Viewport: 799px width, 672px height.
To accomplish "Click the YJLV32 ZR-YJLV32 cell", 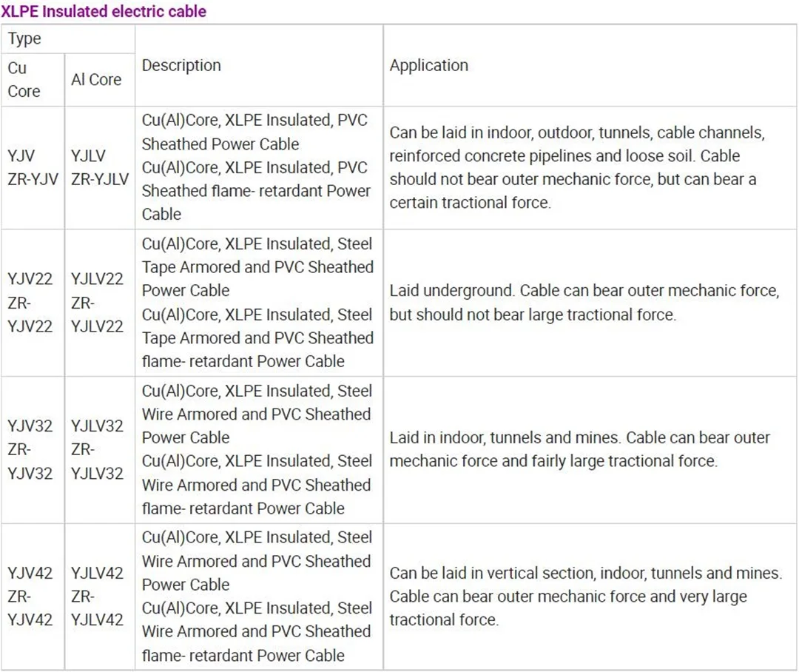I will pyautogui.click(x=98, y=449).
